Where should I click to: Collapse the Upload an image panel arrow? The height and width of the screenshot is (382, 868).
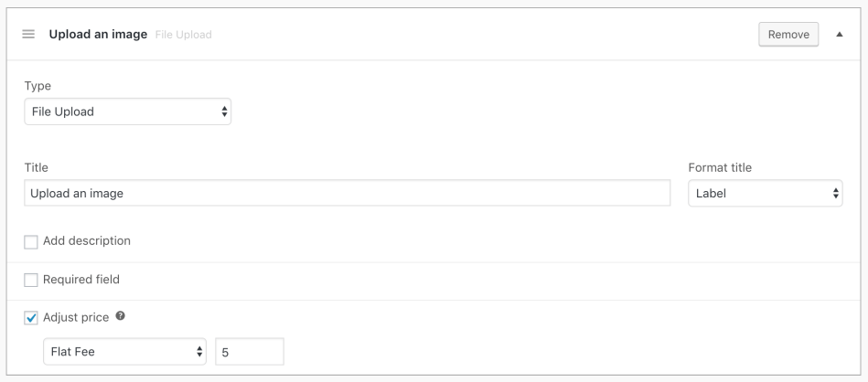840,35
